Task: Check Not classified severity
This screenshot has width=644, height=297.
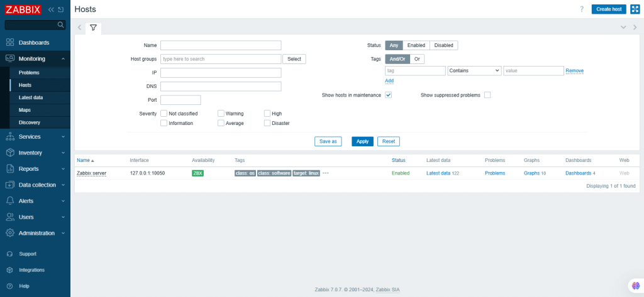Action: pos(164,114)
